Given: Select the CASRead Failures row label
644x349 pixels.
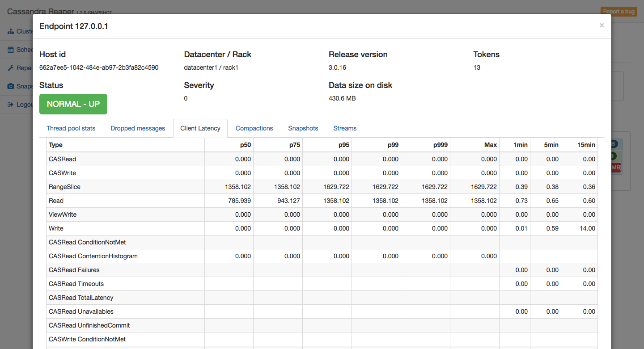Looking at the screenshot, I should pyautogui.click(x=74, y=270).
